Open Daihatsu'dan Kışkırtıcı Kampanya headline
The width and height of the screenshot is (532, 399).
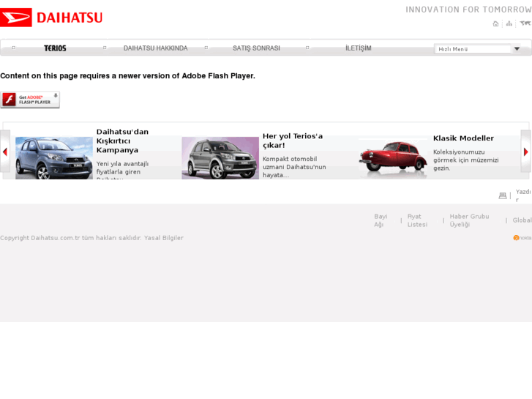tap(122, 141)
